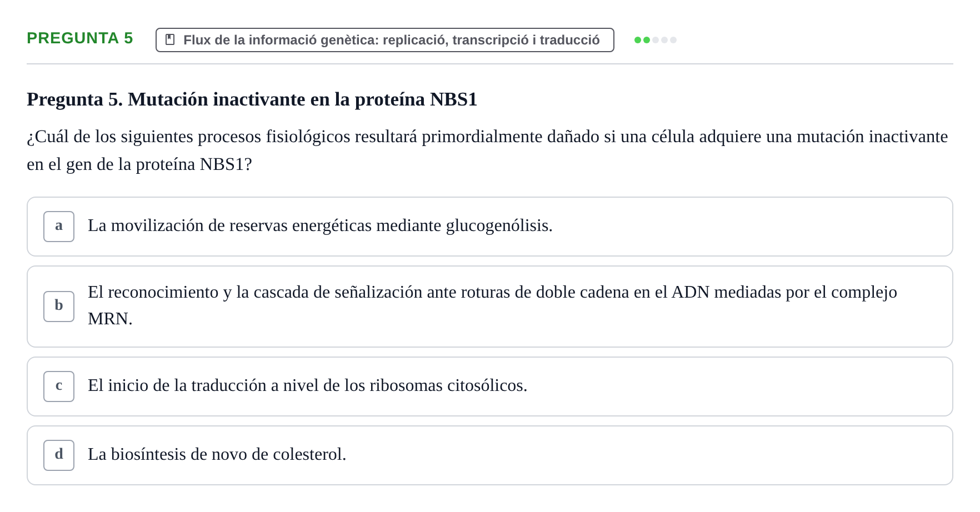The image size is (980, 512).
Task: Select answer option c about ribosomas citosólicos
Action: coord(490,386)
